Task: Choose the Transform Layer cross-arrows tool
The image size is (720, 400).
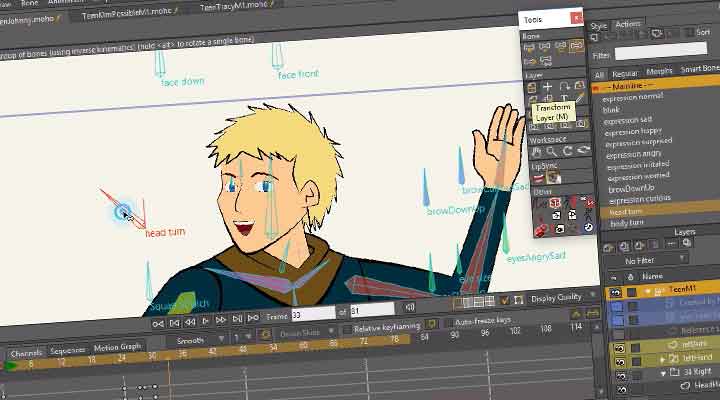Action: point(547,86)
